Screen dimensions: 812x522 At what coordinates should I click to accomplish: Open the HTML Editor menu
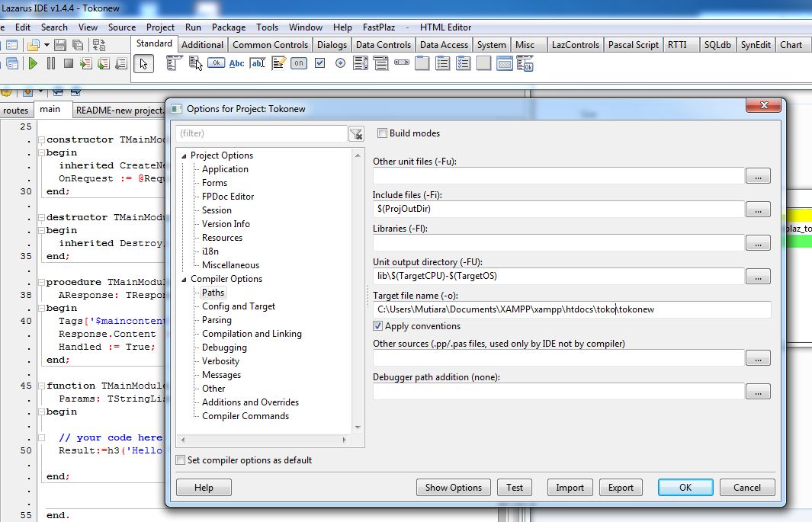coord(445,27)
